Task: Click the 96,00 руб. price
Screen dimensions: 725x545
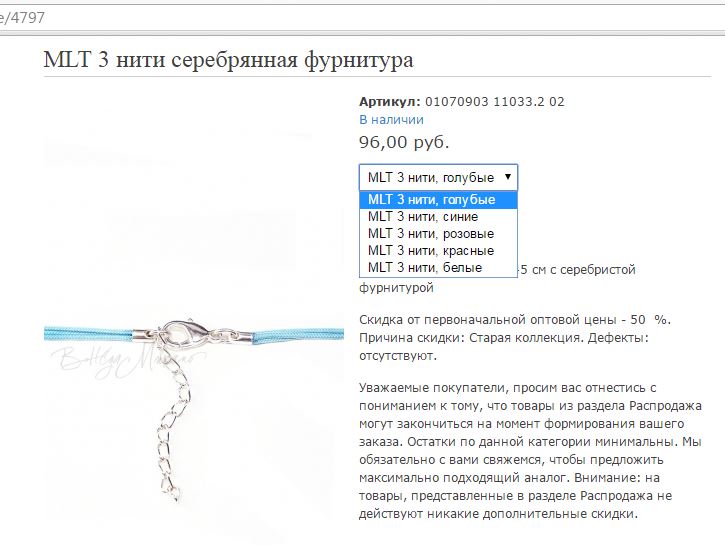Action: (404, 142)
